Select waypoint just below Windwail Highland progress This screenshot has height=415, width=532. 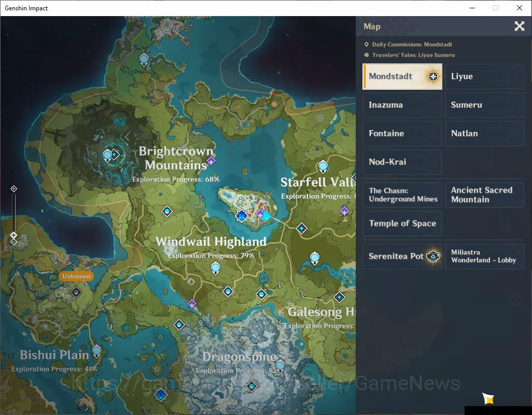(216, 268)
